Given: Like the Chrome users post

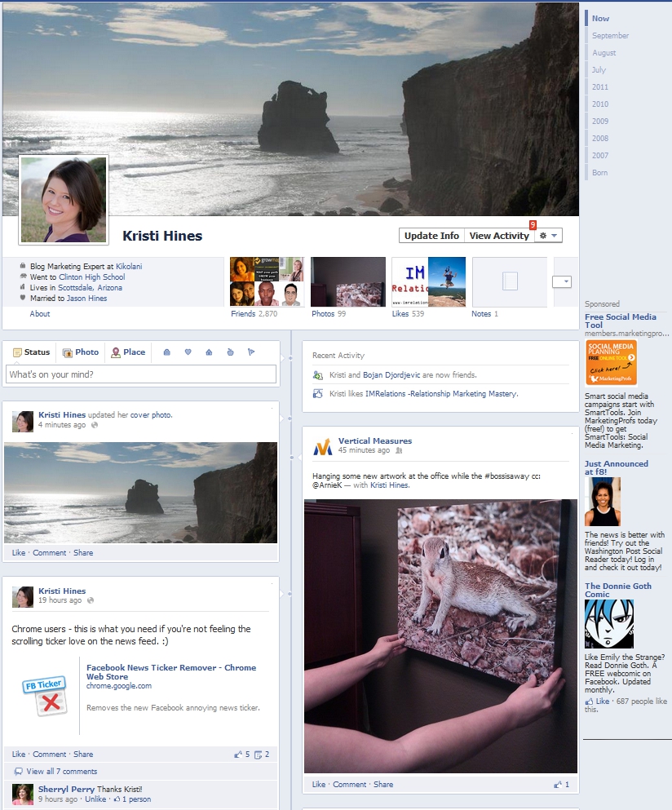Looking at the screenshot, I should point(19,755).
